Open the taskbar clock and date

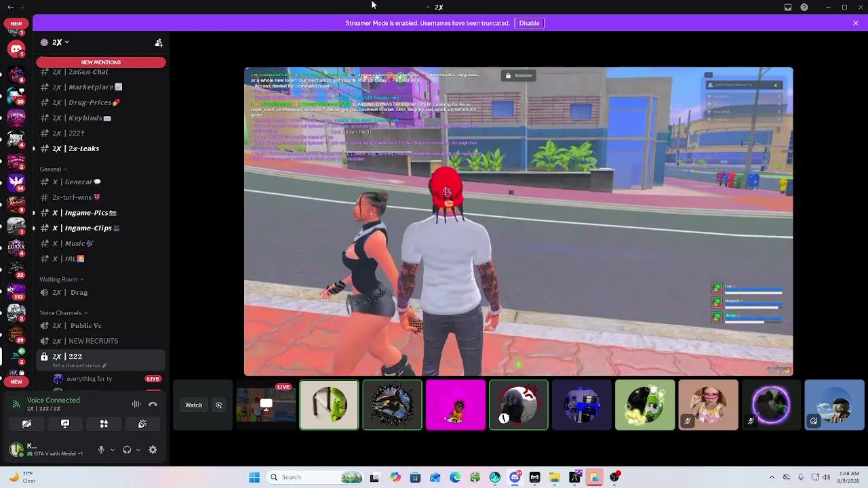click(849, 477)
